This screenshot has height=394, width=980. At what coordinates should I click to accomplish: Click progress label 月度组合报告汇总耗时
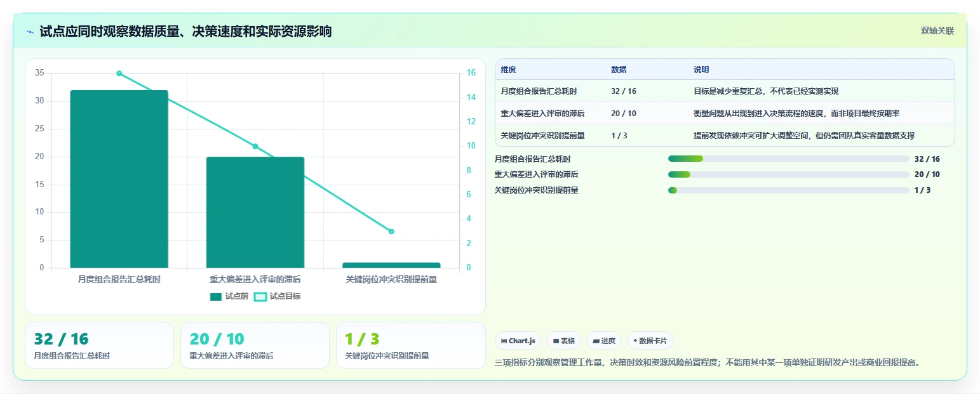532,159
